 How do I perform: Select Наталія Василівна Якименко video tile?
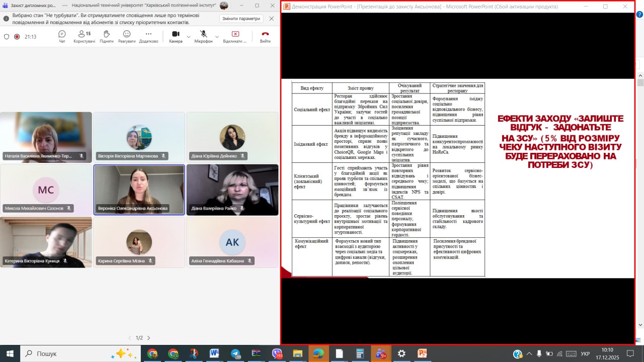coord(46,137)
